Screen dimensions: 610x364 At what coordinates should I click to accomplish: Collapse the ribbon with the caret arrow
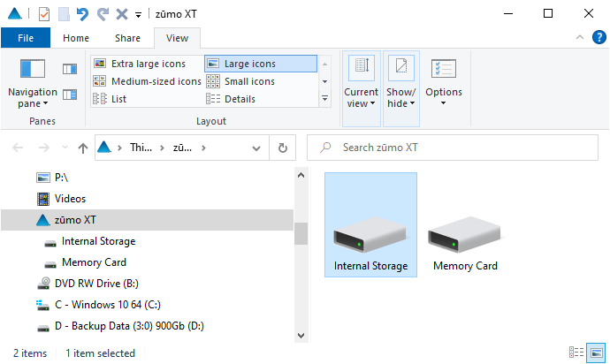point(580,37)
